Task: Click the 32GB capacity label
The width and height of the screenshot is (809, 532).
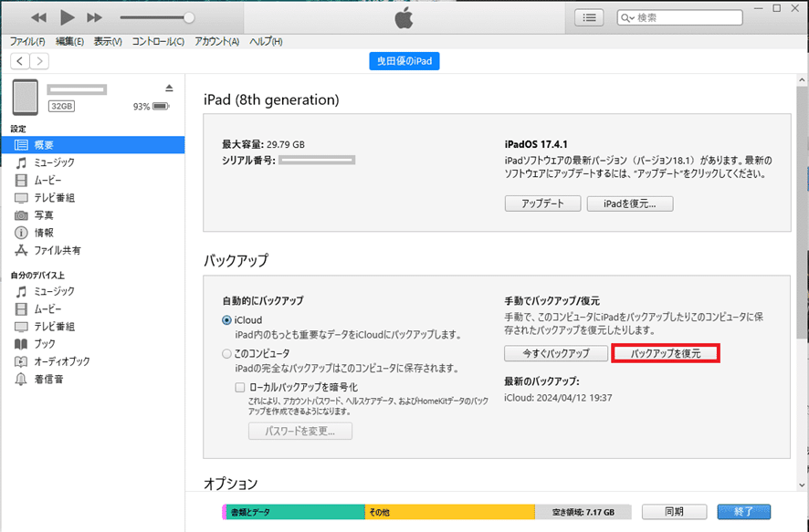Action: (x=61, y=106)
